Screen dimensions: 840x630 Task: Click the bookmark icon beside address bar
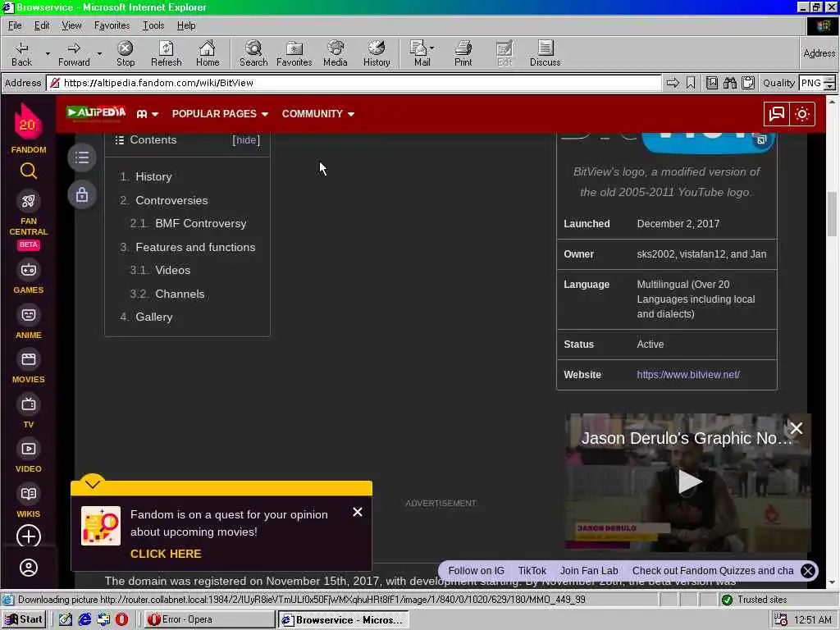(691, 83)
